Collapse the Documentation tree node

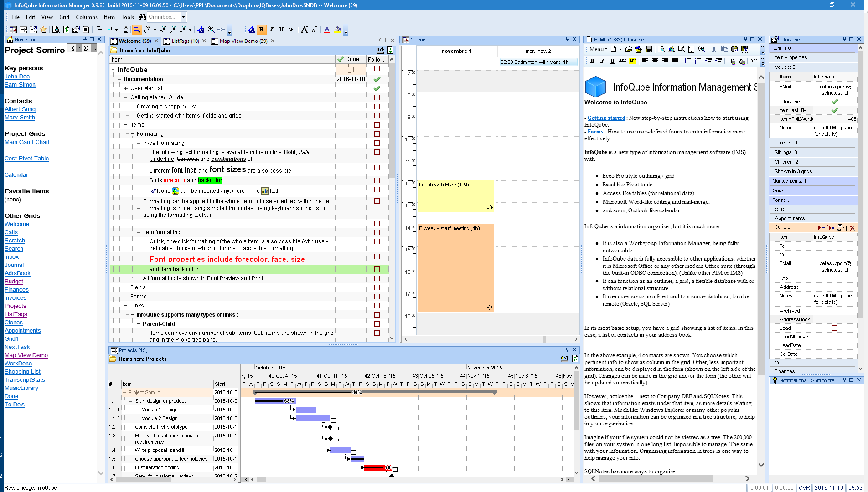(119, 79)
